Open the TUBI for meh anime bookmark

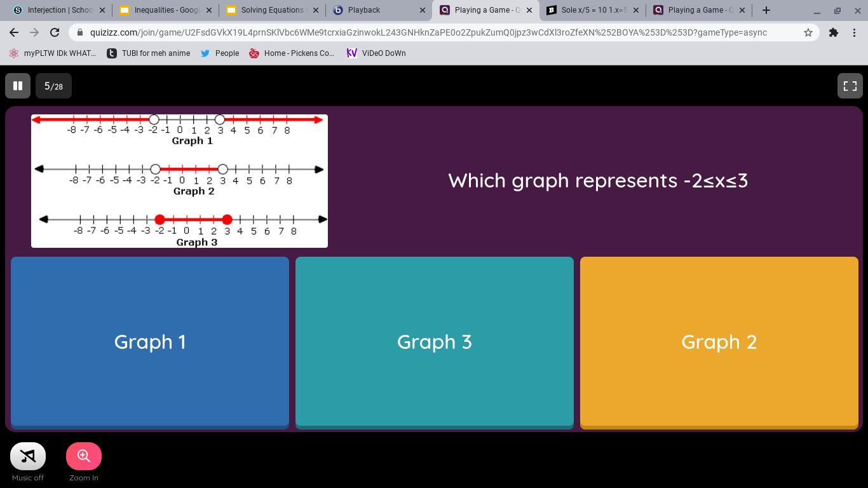click(x=149, y=53)
